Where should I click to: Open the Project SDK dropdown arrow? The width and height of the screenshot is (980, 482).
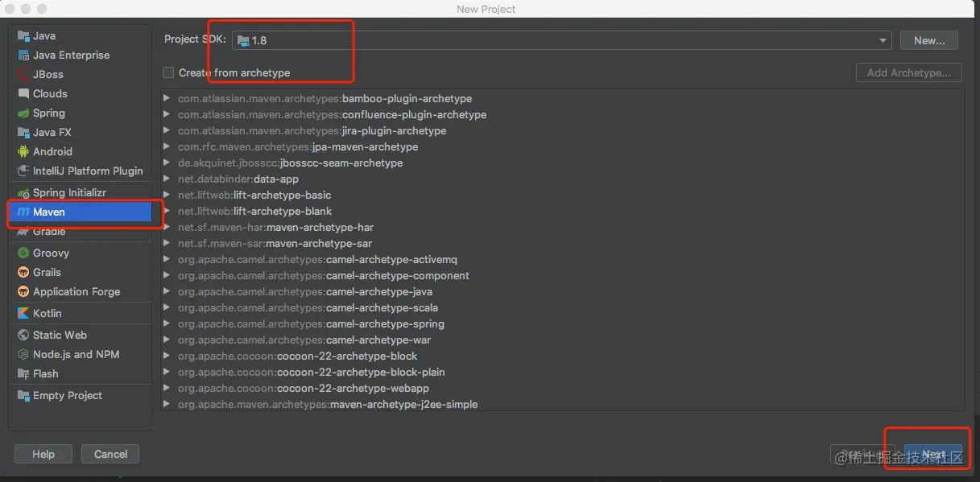click(x=883, y=40)
